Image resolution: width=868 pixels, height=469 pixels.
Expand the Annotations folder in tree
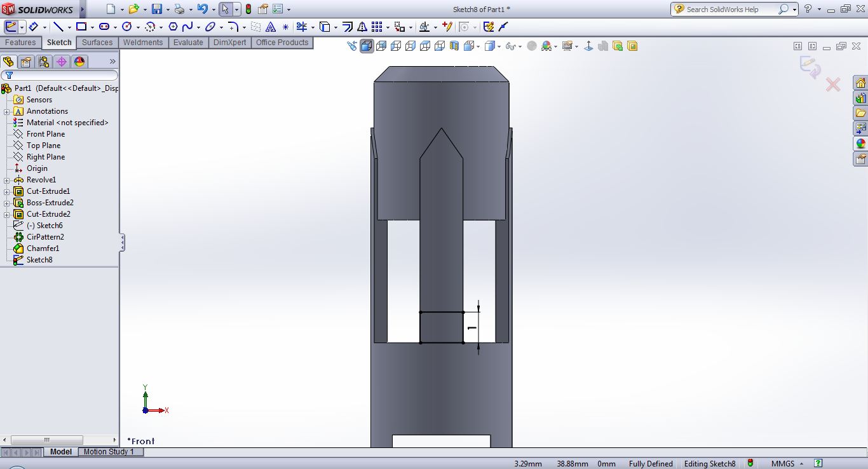pyautogui.click(x=6, y=111)
